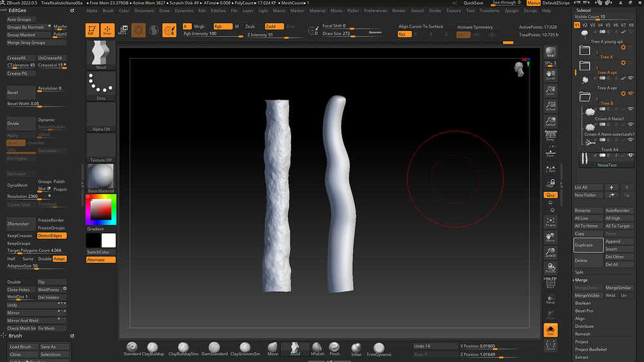Select the ClayGroovesSm brush
The height and width of the screenshot is (362, 644).
(x=245, y=349)
